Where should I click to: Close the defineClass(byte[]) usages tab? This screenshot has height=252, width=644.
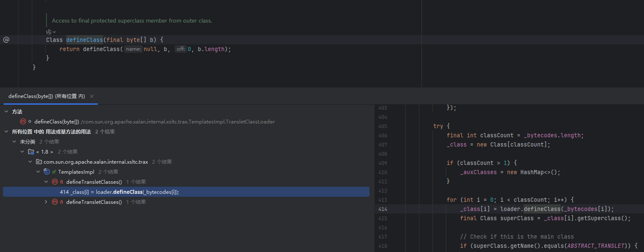click(92, 96)
